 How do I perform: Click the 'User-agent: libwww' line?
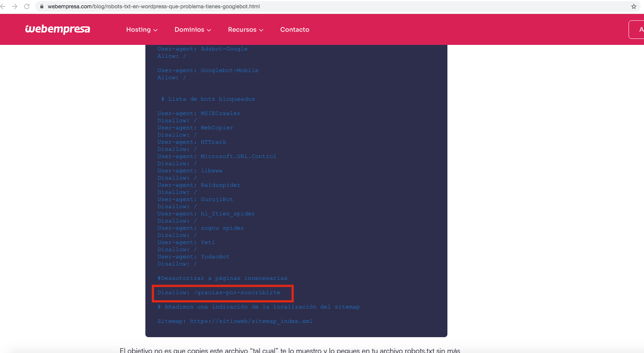[190, 171]
